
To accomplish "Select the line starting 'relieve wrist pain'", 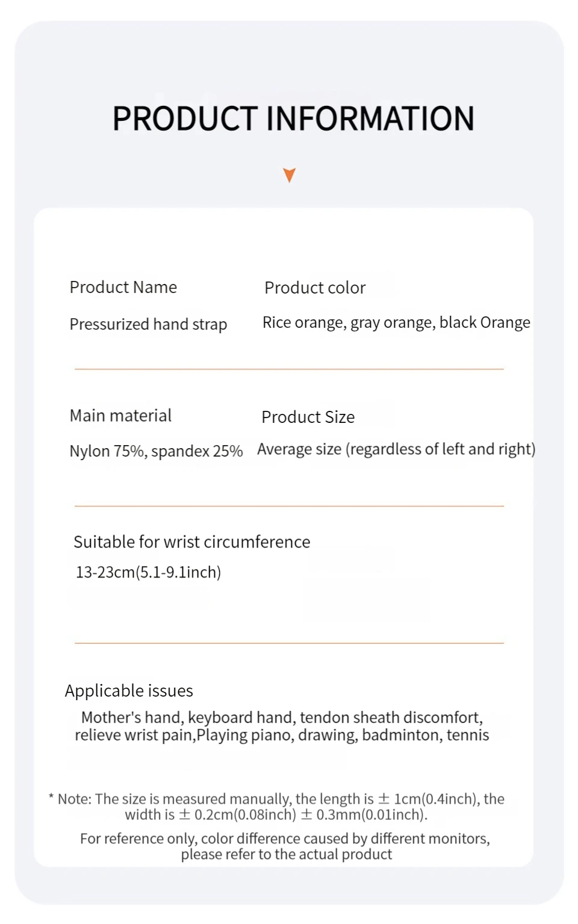I will [282, 735].
